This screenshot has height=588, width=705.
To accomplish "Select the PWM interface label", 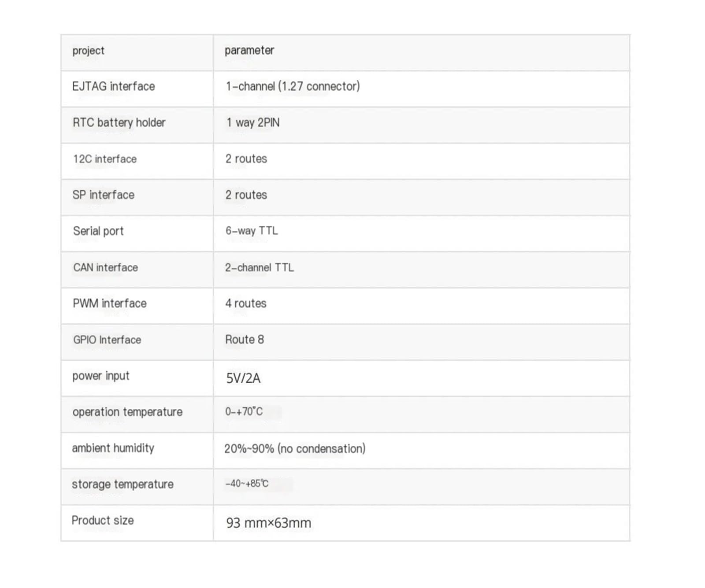I will [110, 303].
